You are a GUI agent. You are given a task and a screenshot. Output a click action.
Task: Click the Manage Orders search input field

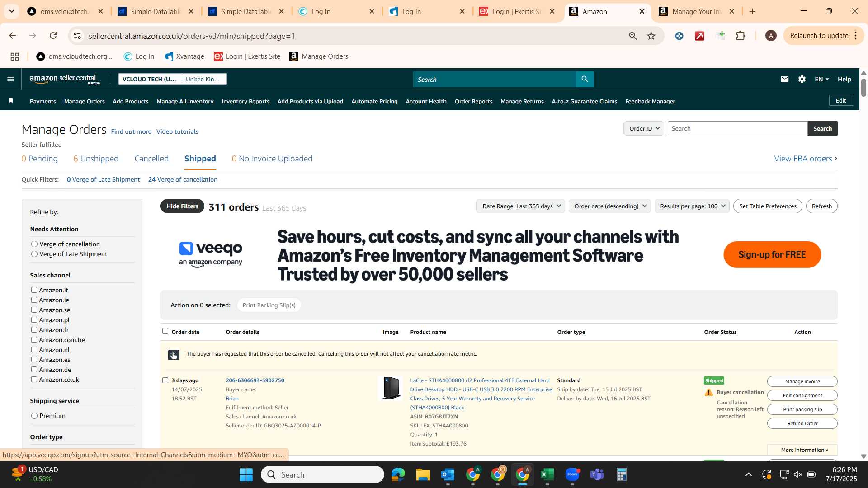click(737, 128)
